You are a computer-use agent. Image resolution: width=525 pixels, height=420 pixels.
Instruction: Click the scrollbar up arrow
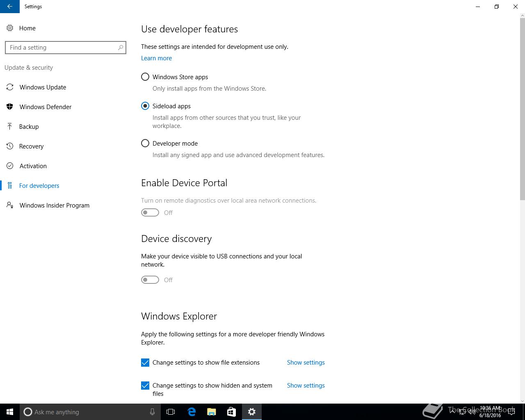[522, 16]
